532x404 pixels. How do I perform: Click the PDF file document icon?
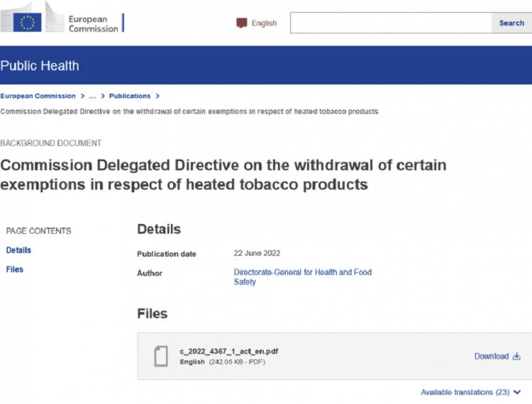tap(161, 357)
